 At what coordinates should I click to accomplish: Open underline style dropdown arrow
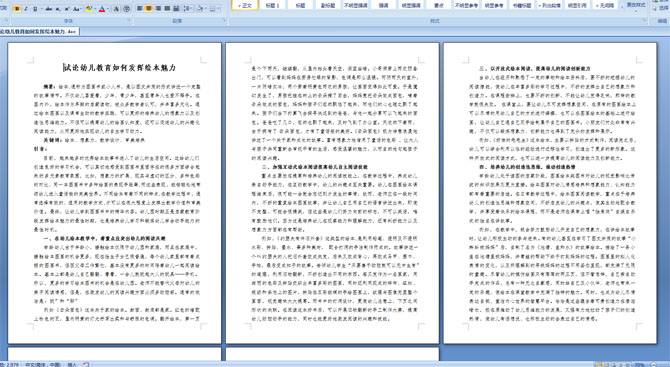pyautogui.click(x=41, y=9)
